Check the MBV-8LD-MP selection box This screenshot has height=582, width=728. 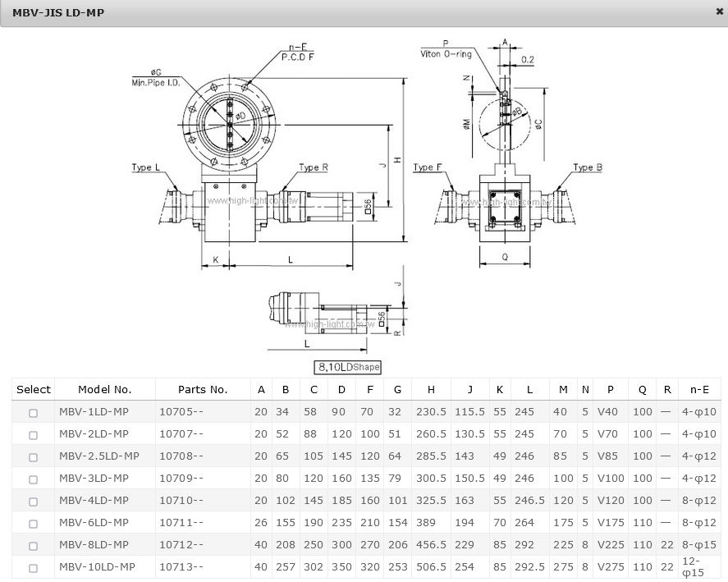pyautogui.click(x=34, y=546)
